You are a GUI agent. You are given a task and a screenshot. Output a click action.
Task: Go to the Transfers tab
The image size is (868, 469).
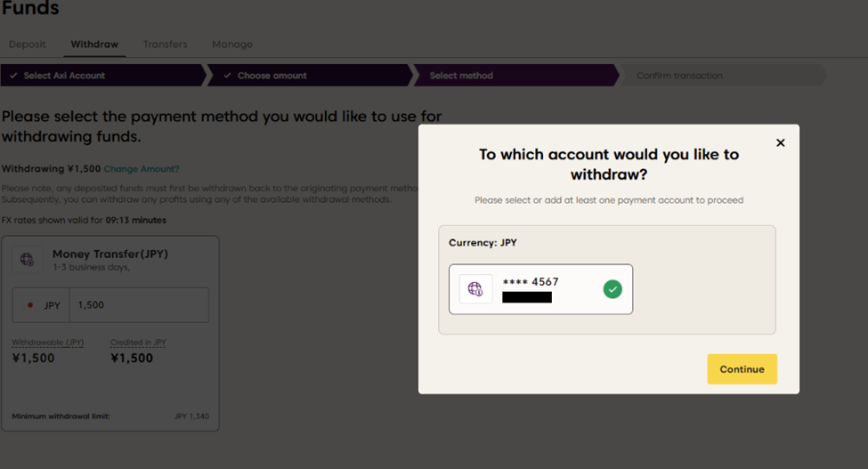click(165, 44)
